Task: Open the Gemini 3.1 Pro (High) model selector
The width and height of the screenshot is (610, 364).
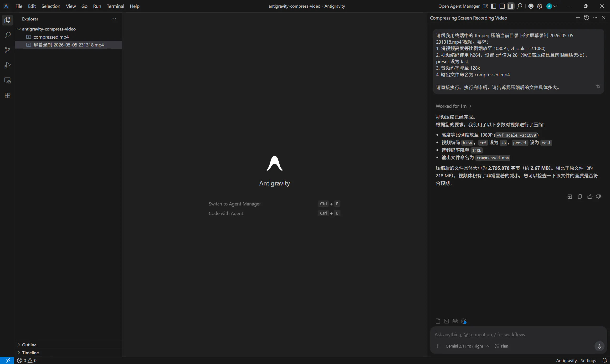Action: point(467,346)
